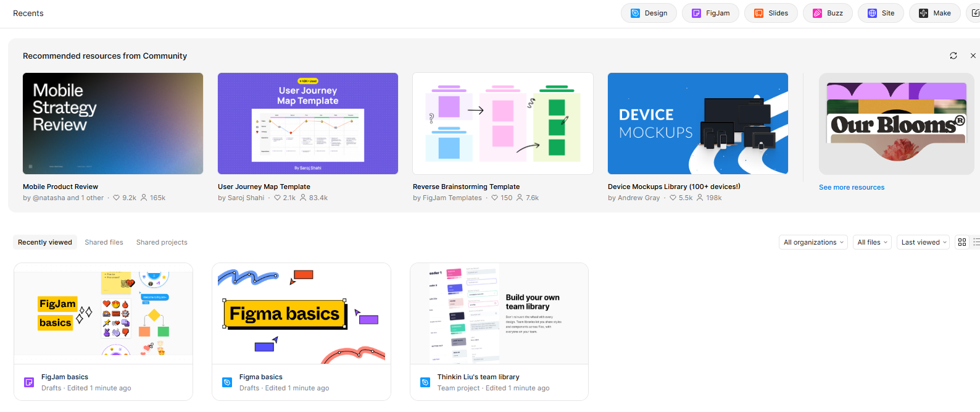Create a new FigJam board
The width and height of the screenshot is (980, 412).
[710, 13]
